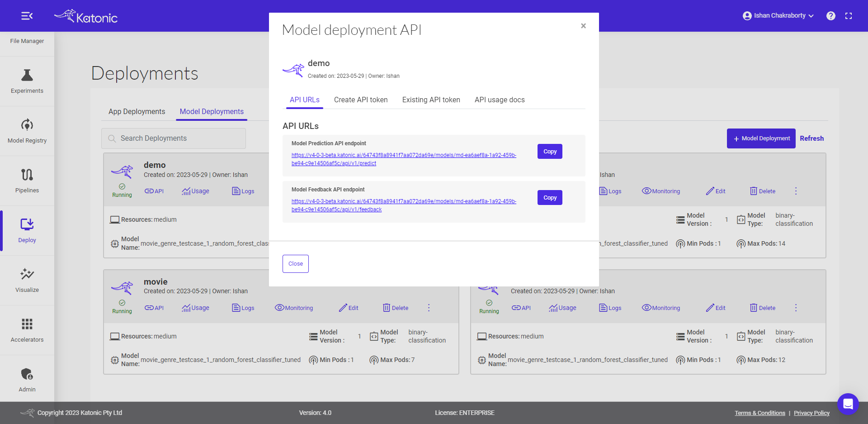The image size is (868, 424).
Task: Refresh the deployments list
Action: tap(811, 138)
